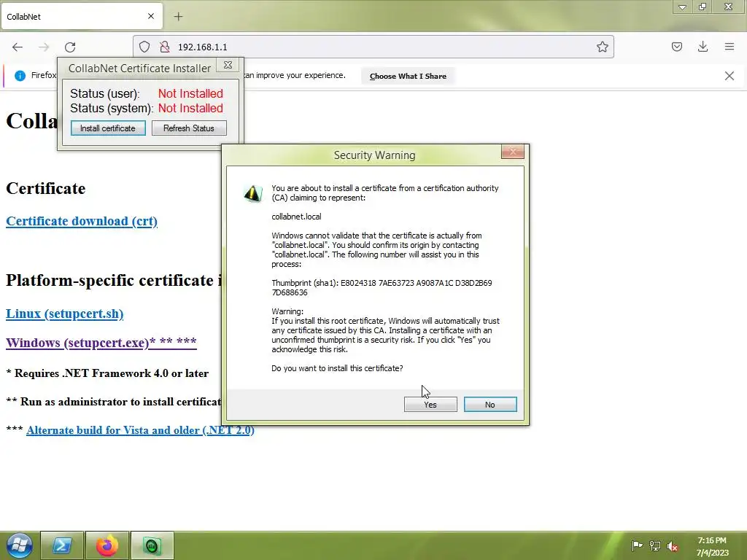747x560 pixels.
Task: Open a new browser tab
Action: 178,17
